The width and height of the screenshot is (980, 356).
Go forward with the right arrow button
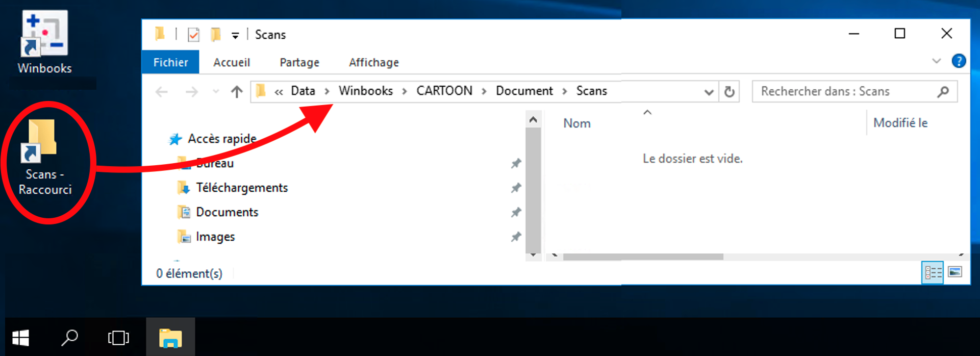(192, 92)
